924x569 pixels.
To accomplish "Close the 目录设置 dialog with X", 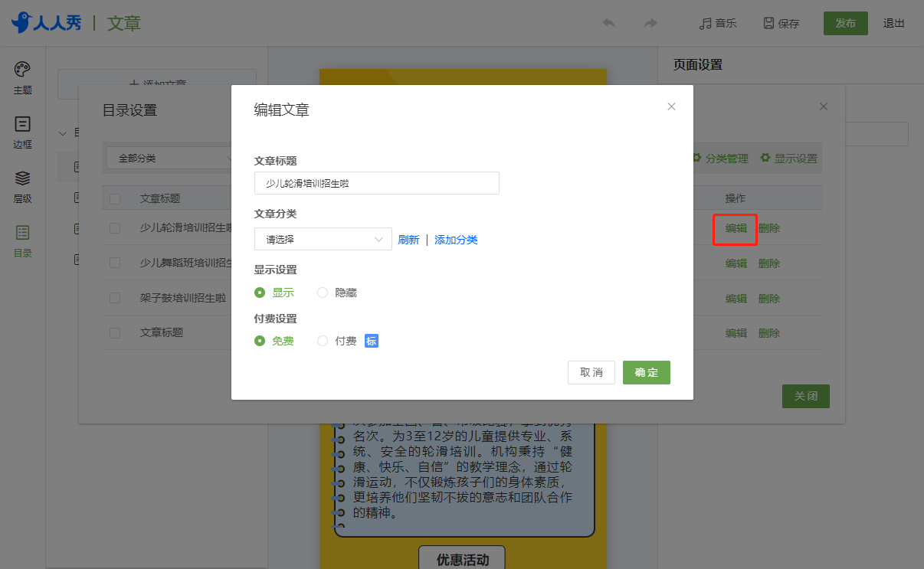I will pos(824,106).
